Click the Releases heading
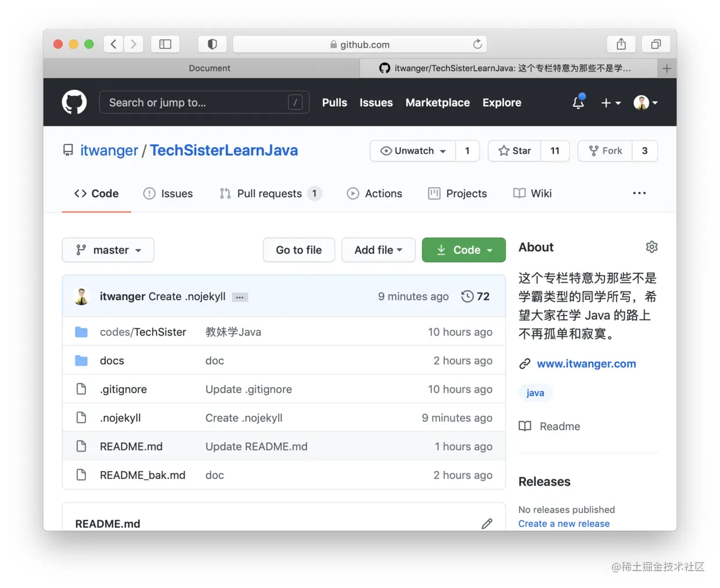The height and width of the screenshot is (588, 720). point(544,482)
